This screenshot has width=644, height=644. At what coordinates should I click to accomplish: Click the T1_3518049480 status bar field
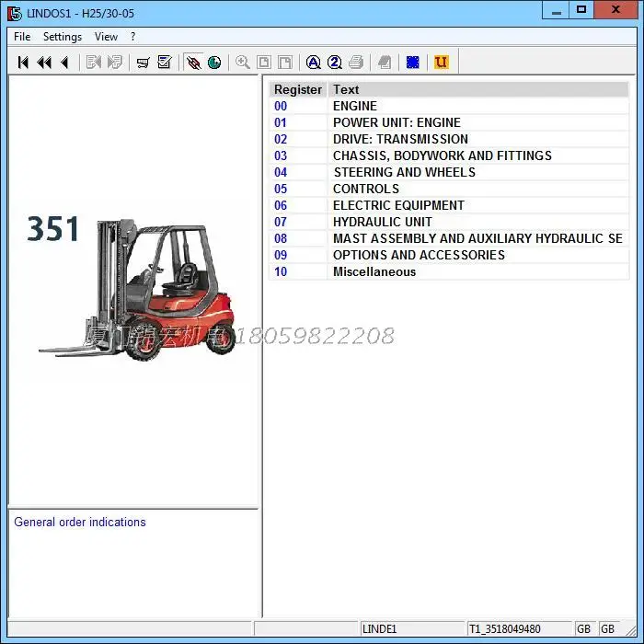[x=519, y=628]
